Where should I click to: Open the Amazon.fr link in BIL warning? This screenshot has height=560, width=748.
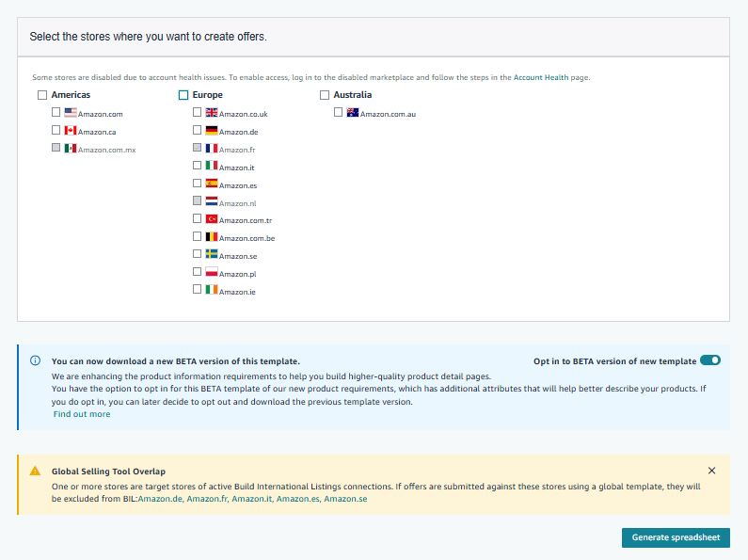coord(207,499)
